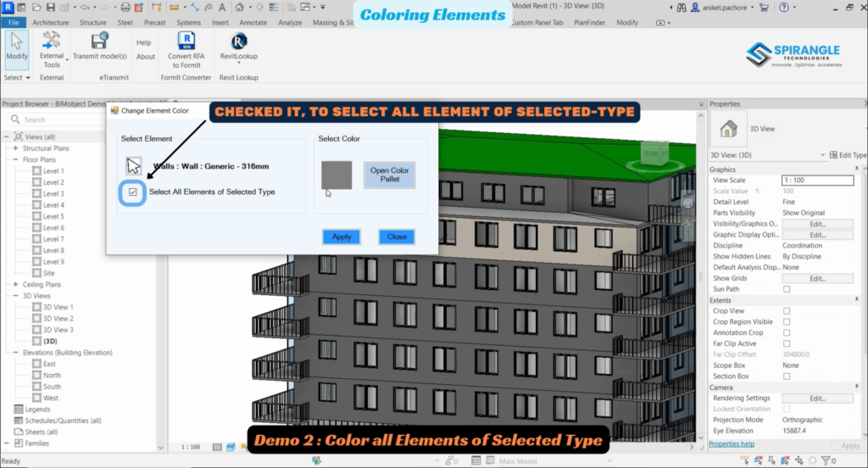Image resolution: width=868 pixels, height=468 pixels.
Task: Switch to the Annotate ribbon tab
Action: click(253, 23)
